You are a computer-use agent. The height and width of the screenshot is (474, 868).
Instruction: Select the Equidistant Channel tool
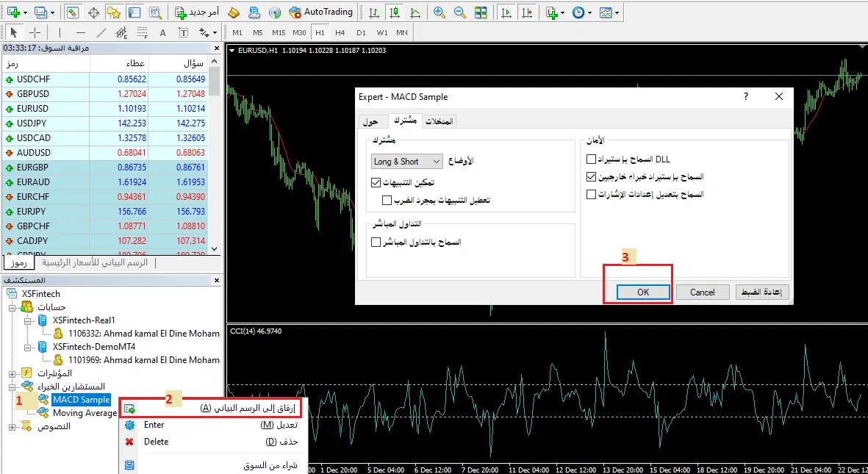(122, 32)
